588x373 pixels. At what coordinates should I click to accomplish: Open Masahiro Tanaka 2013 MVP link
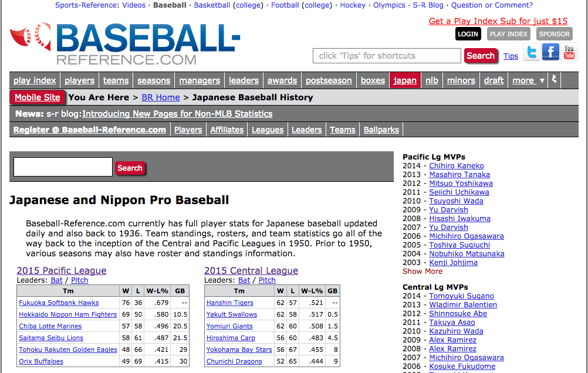point(459,175)
